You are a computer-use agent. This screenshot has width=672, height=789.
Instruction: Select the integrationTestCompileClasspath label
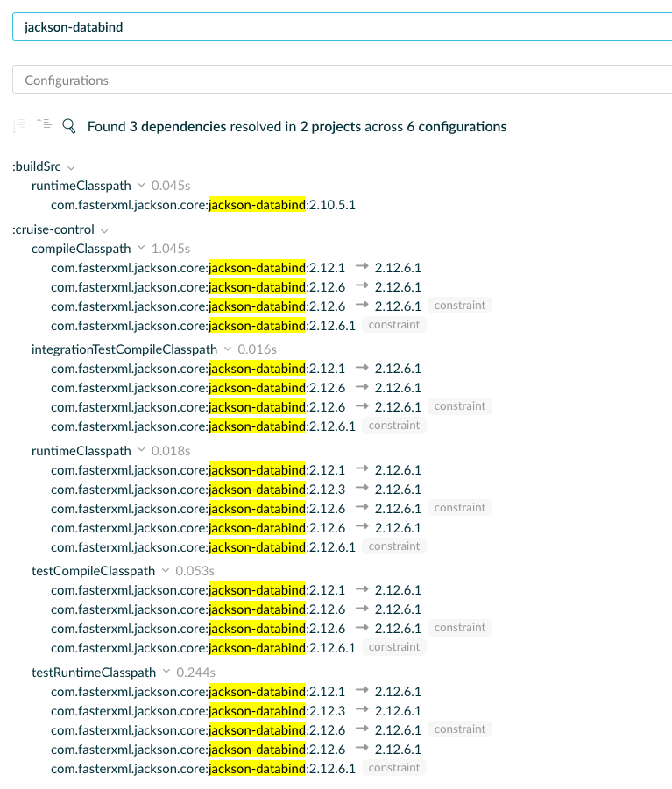click(124, 349)
